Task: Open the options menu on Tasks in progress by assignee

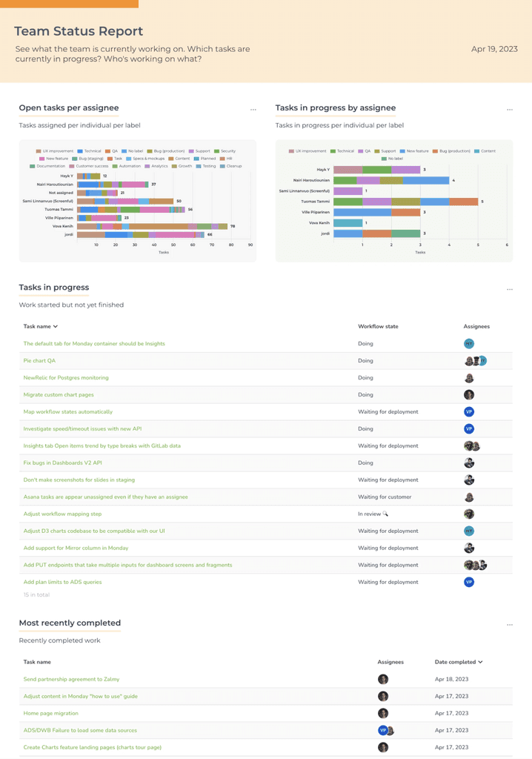Action: 509,108
